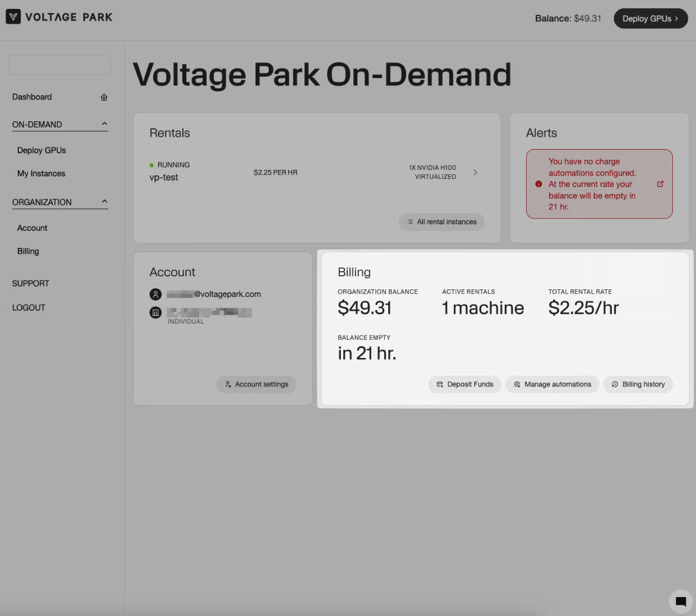Viewport: 696px width, 616px height.
Task: Click the Deposit Funds button
Action: pyautogui.click(x=465, y=384)
